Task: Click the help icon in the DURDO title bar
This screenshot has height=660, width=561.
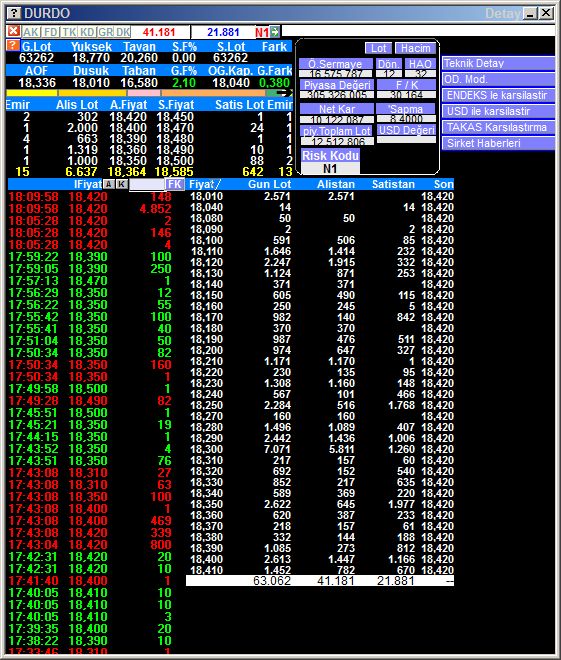Action: pos(14,13)
